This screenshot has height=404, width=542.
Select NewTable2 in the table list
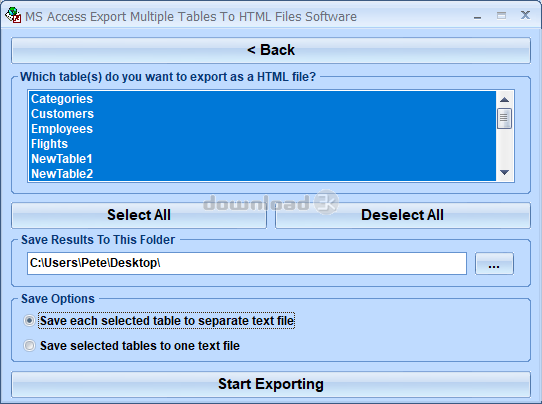pos(262,174)
